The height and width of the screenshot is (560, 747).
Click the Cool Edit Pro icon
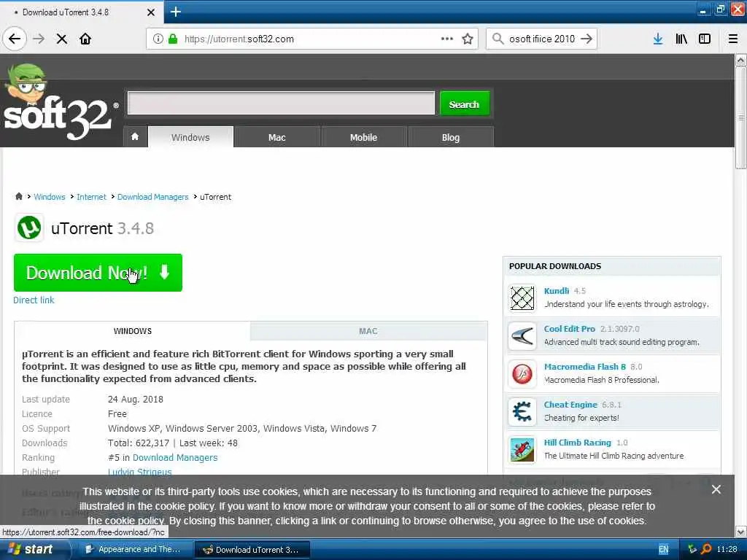(522, 336)
